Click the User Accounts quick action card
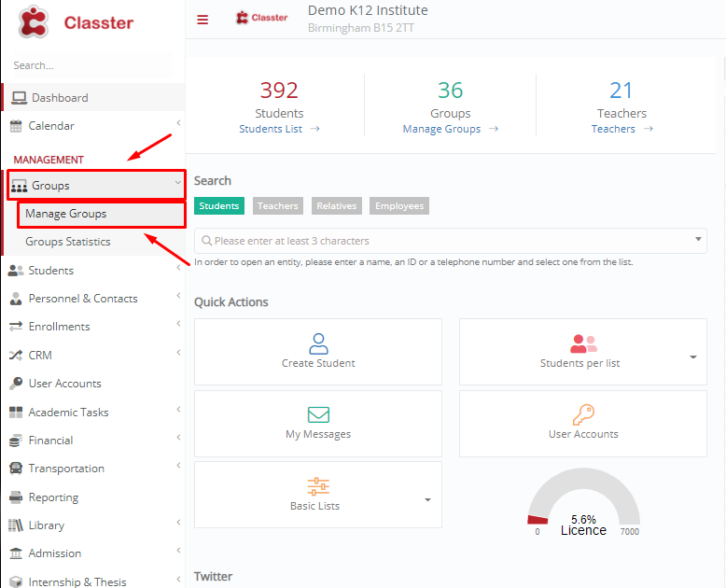The height and width of the screenshot is (588, 726). 583,423
